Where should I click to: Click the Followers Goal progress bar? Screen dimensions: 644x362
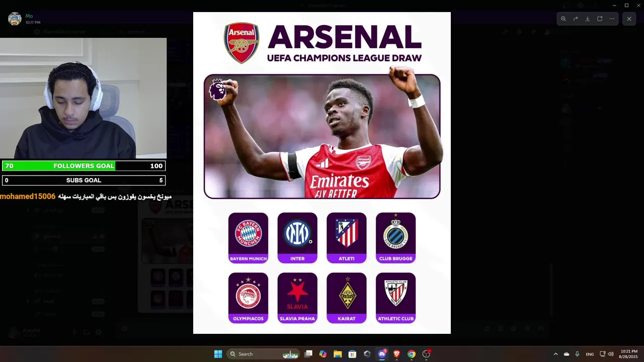click(x=84, y=166)
